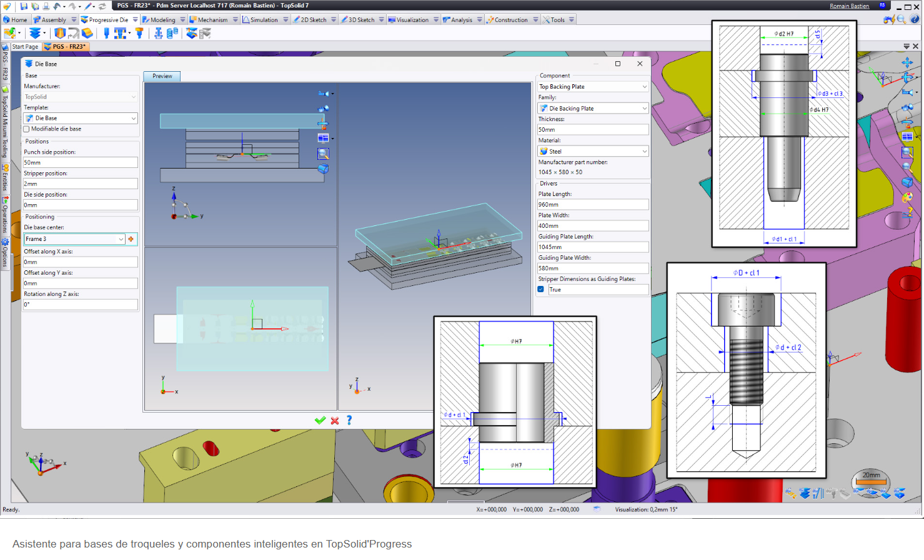This screenshot has width=924, height=560.
Task: Open the Component Top Backing Plate dropdown
Action: 644,87
